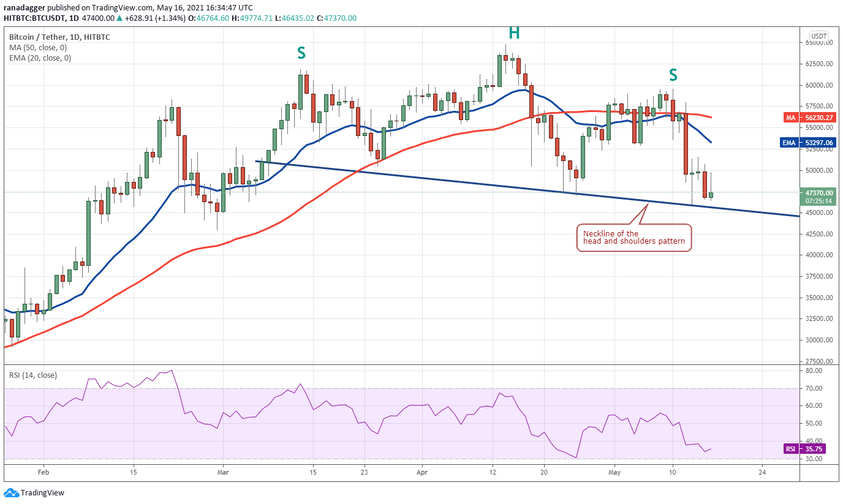
Task: Select the right shoulder S marker near May
Action: tap(673, 75)
